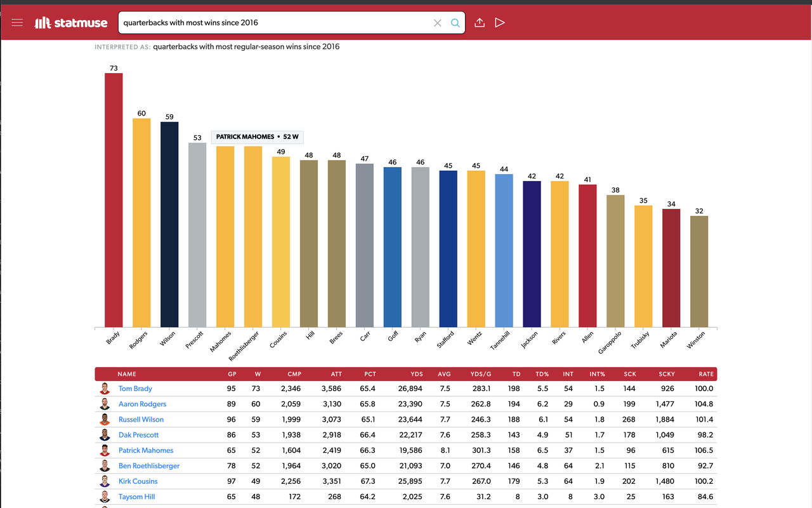This screenshot has width=812, height=508.
Task: Click the share upload icon
Action: [480, 23]
